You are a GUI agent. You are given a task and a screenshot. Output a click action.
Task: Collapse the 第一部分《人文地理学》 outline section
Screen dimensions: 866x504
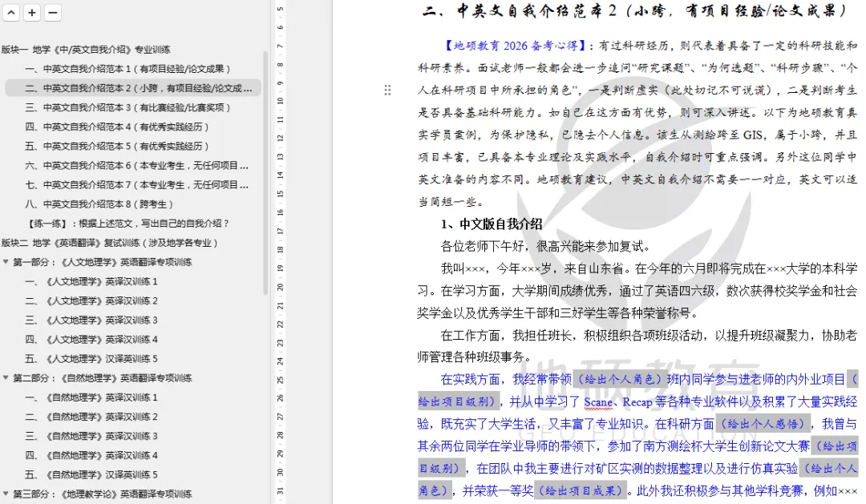6,262
